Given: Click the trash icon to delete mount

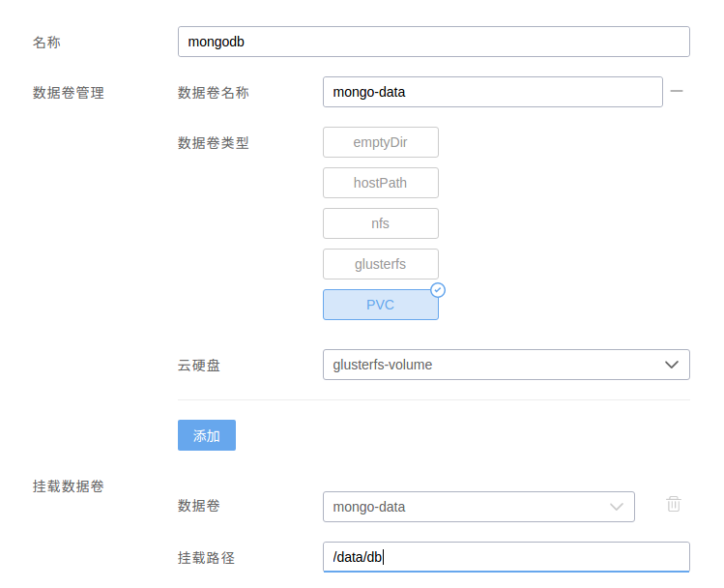Looking at the screenshot, I should tap(674, 504).
